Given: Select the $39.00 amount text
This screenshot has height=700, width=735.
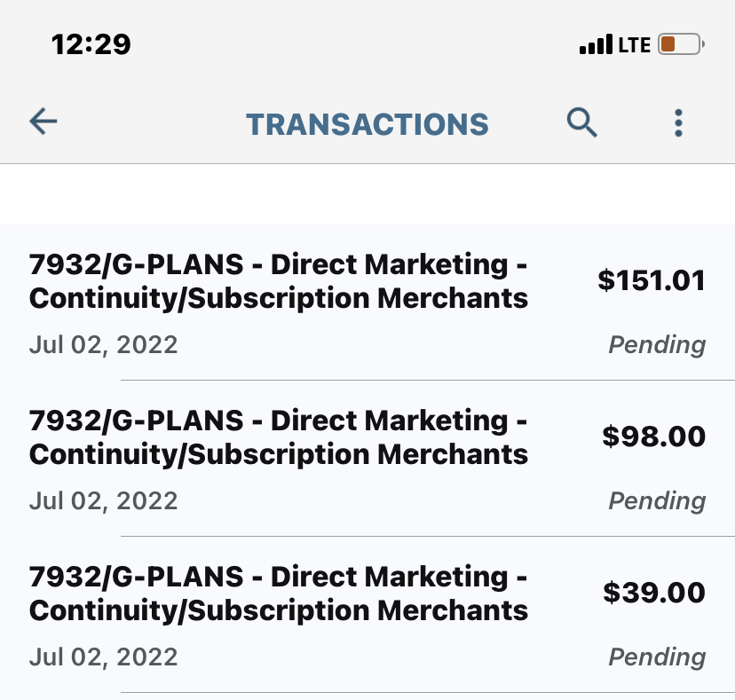Looking at the screenshot, I should pos(653,593).
